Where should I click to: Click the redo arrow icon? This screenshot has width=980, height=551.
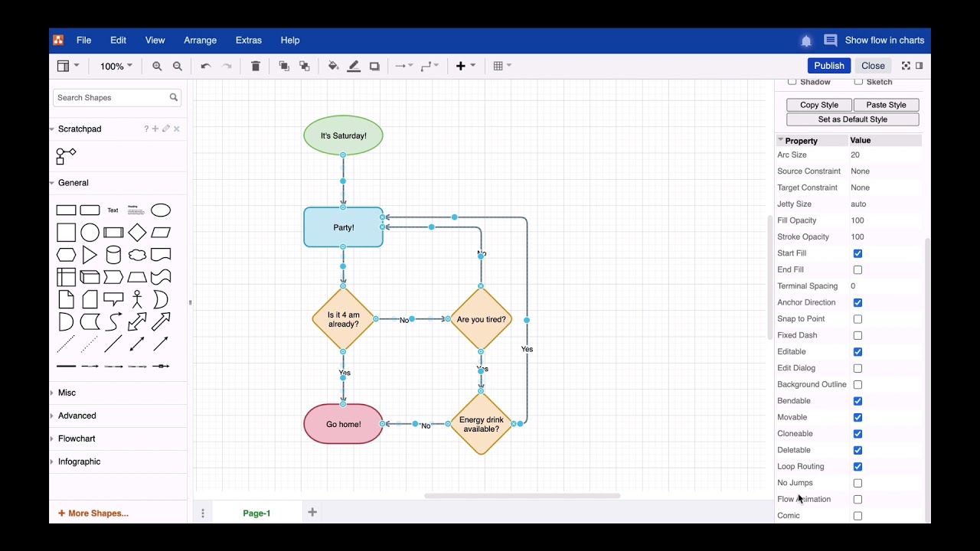227,67
